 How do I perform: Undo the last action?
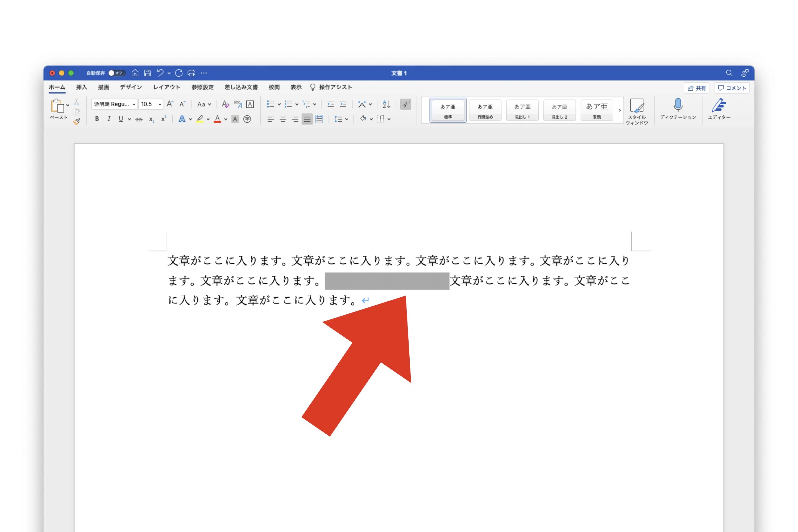tap(160, 73)
